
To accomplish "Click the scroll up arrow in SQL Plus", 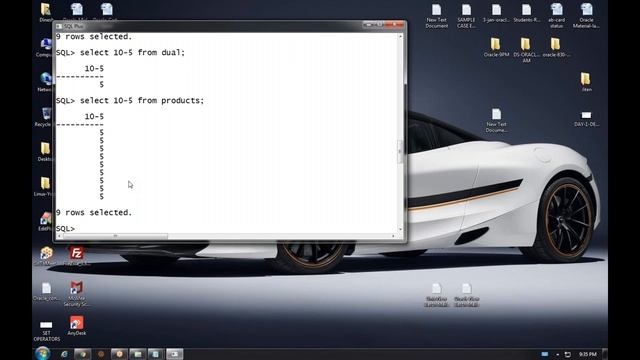I will click(x=400, y=36).
